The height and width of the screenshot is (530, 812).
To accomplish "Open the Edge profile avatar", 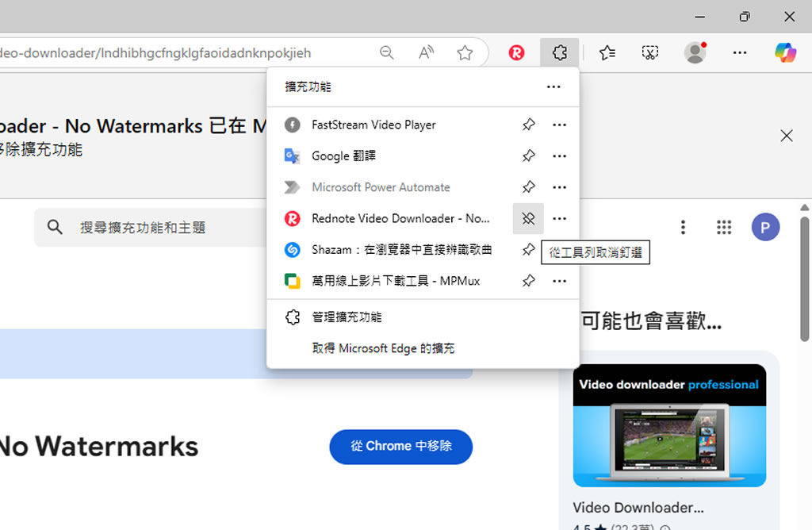I will click(695, 52).
